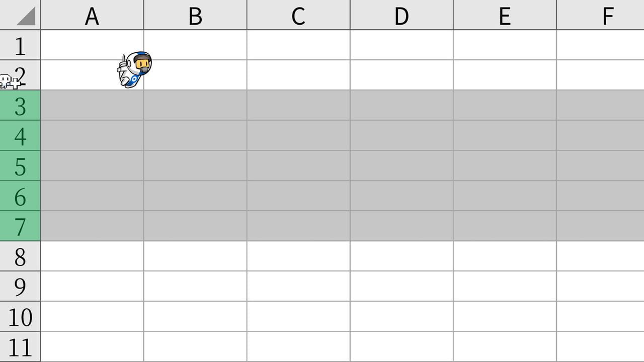
Task: Select row 1 header
Action: (x=20, y=45)
